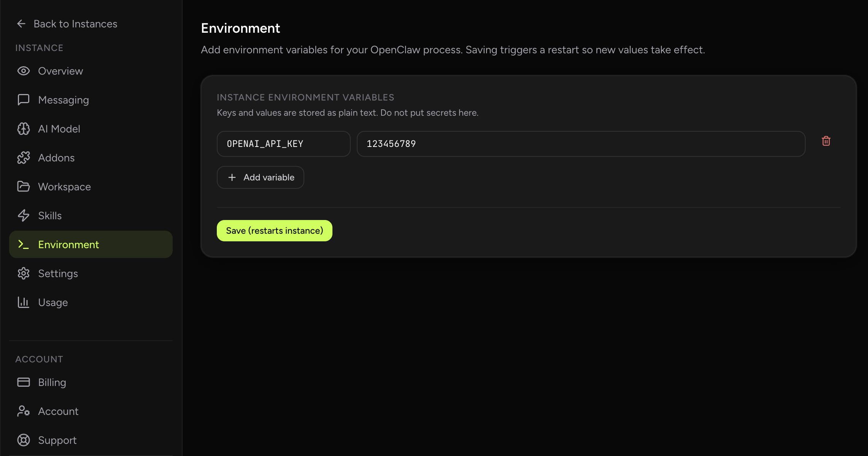868x456 pixels.
Task: Select the Account user icon
Action: click(x=23, y=411)
